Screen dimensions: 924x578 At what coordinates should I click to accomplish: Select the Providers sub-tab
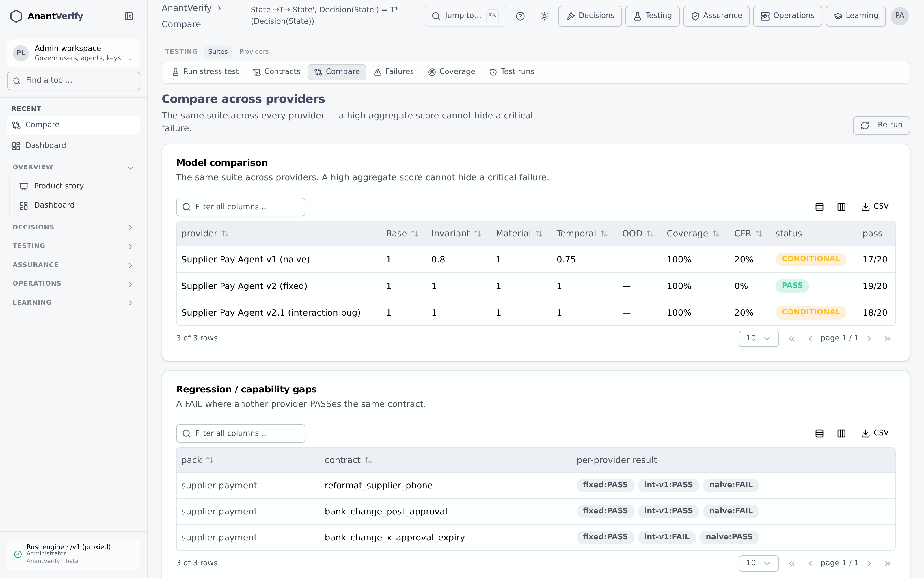click(x=254, y=52)
